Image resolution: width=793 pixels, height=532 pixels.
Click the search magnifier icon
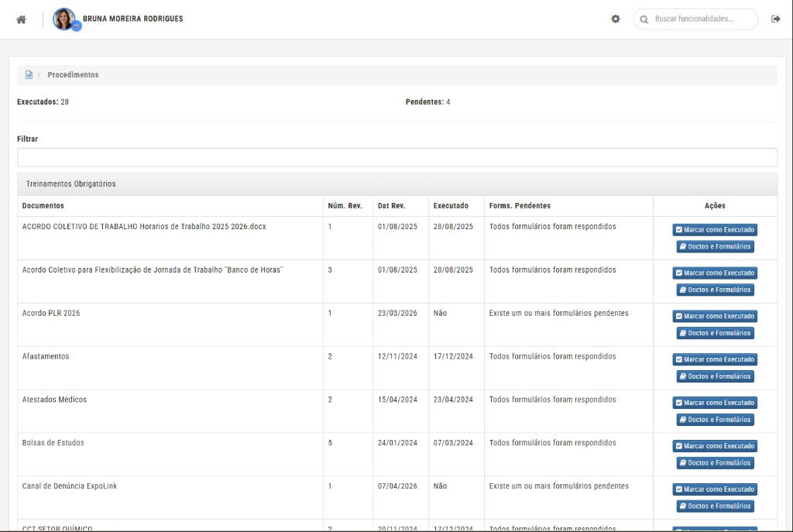tap(644, 19)
